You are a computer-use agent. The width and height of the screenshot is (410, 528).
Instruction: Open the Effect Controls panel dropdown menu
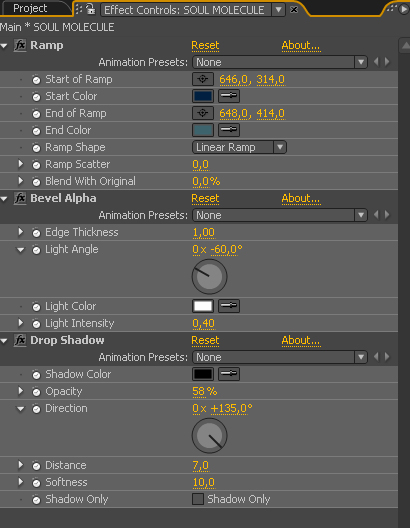point(278,10)
